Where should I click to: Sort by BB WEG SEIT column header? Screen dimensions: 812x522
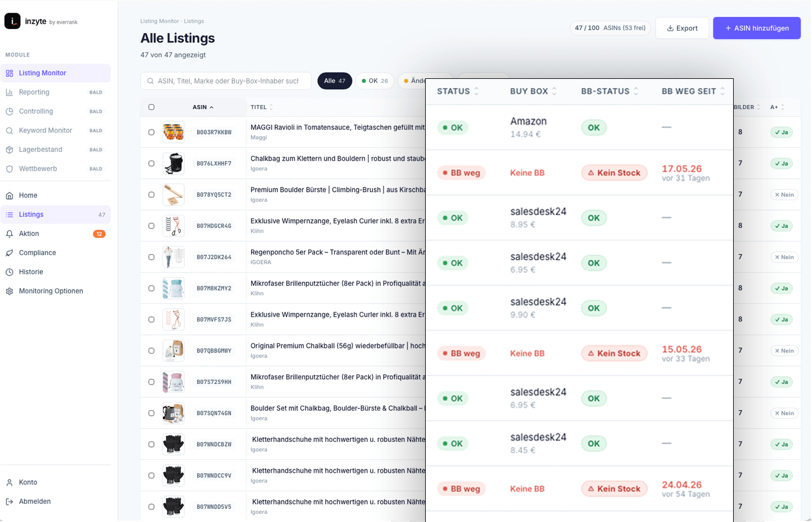click(x=693, y=91)
